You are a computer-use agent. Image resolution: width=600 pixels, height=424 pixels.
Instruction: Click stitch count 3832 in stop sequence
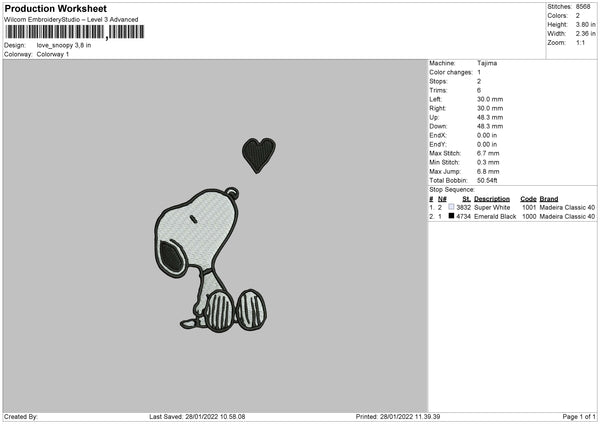click(x=463, y=207)
